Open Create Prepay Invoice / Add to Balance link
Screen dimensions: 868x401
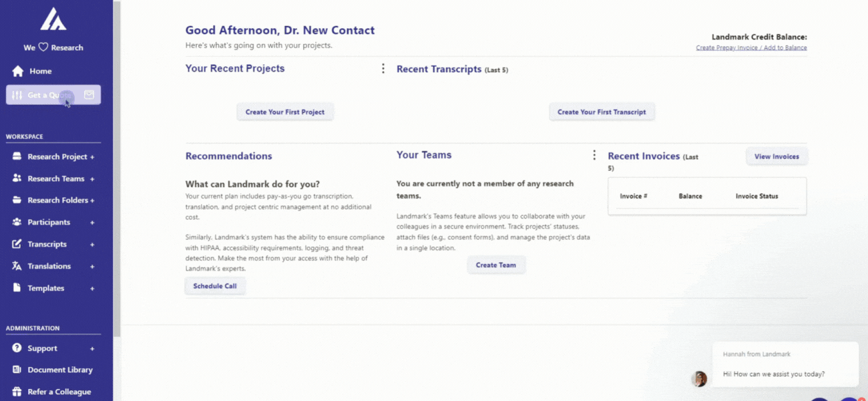click(x=751, y=48)
